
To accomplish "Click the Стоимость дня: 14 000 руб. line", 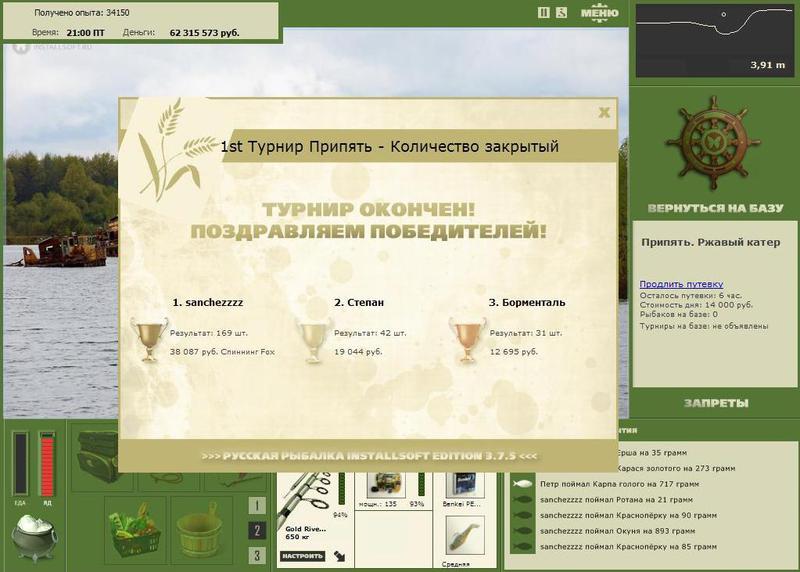I will [696, 305].
